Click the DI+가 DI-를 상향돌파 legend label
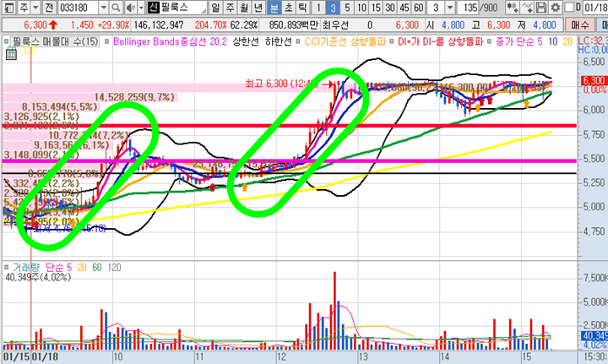 [441, 41]
